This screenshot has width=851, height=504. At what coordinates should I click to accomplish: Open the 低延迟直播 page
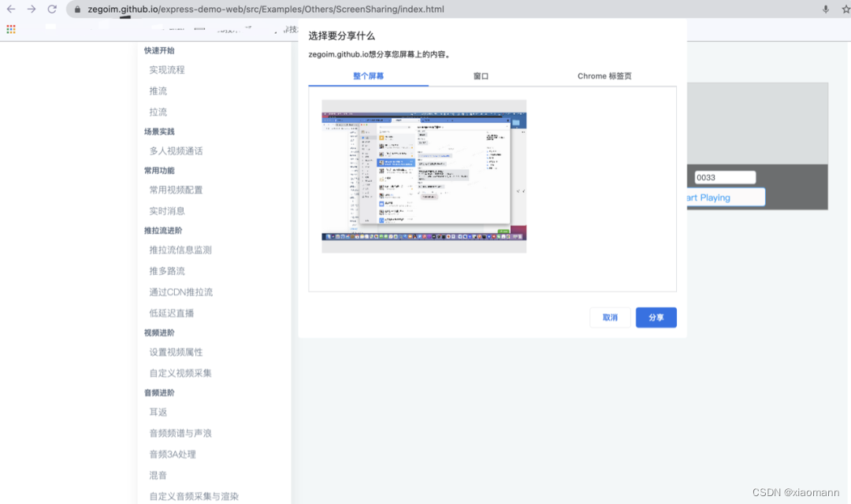[x=169, y=313]
